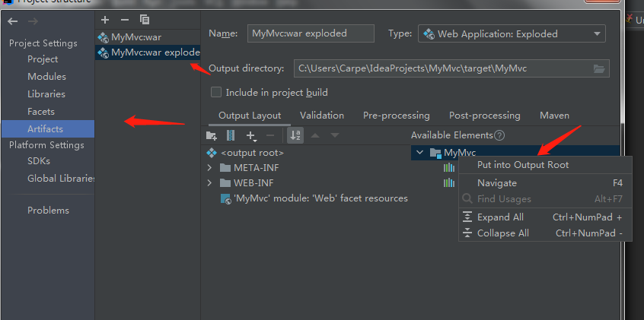Click the artifact Name field
The height and width of the screenshot is (320, 644).
coord(311,33)
